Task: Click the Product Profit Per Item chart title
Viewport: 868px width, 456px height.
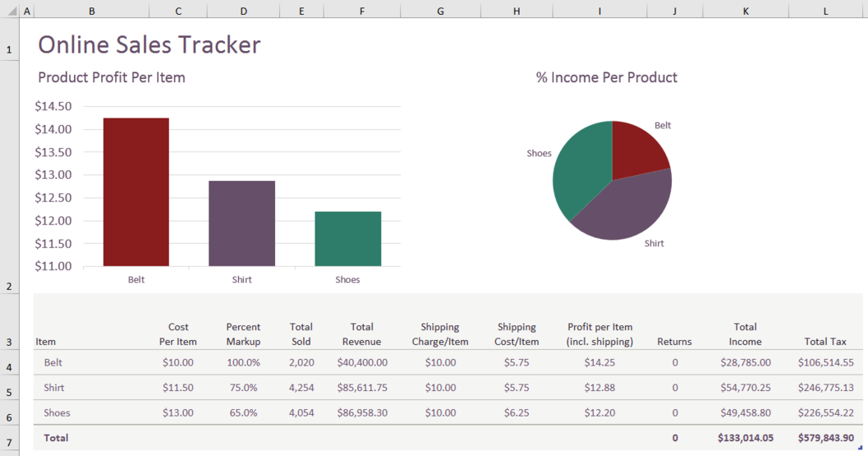Action: pyautogui.click(x=112, y=77)
